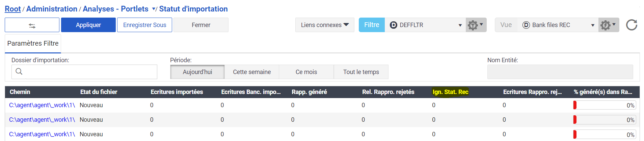Open the filter settings gear menu
The height and width of the screenshot is (141, 644).
click(476, 25)
